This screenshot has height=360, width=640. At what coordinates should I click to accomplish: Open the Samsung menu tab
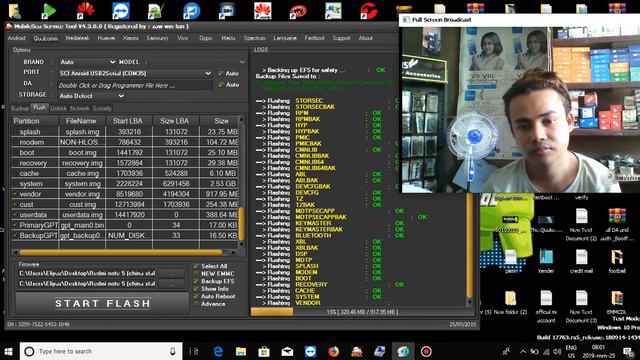(x=157, y=38)
